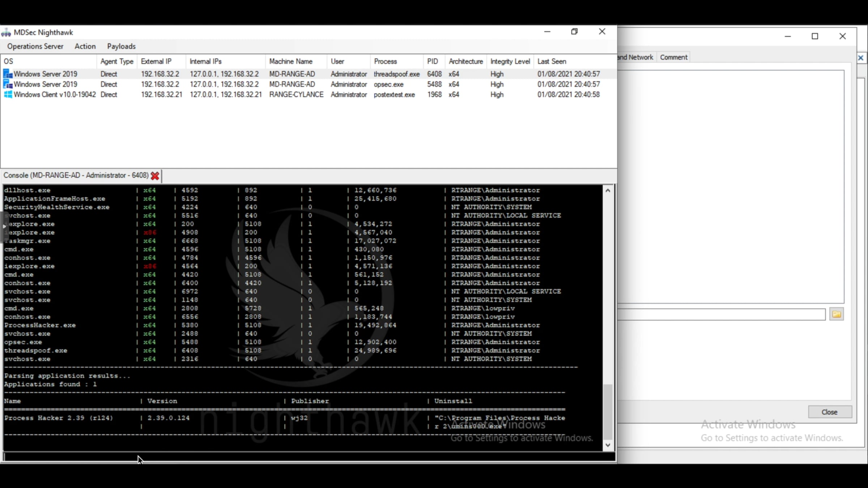Click 'Applications found : 1' console line

(51, 384)
